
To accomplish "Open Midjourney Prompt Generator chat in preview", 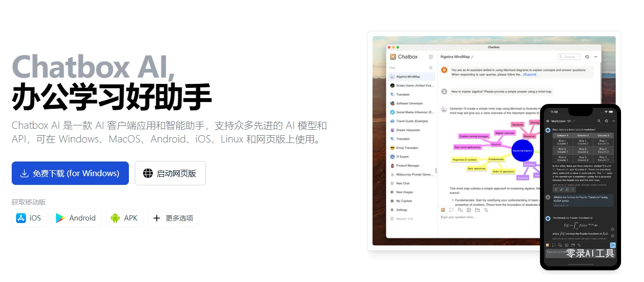I will click(412, 174).
